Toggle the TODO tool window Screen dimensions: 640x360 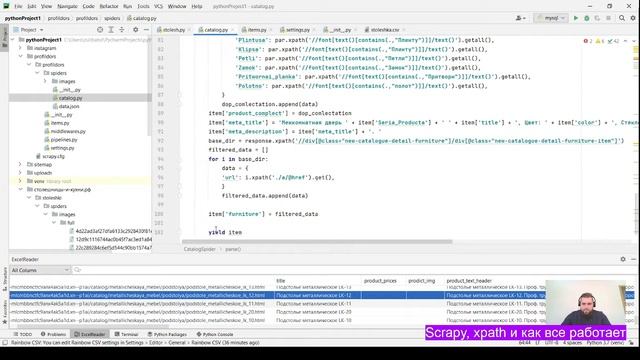22,334
